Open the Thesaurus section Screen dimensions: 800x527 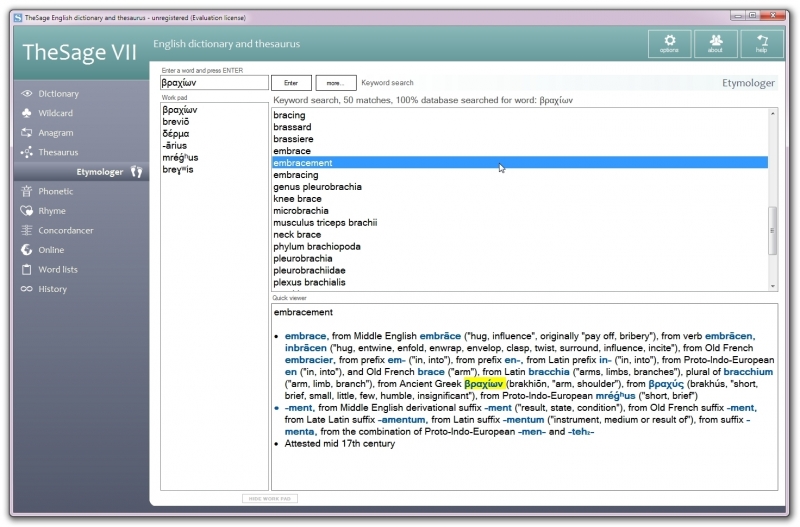point(58,152)
